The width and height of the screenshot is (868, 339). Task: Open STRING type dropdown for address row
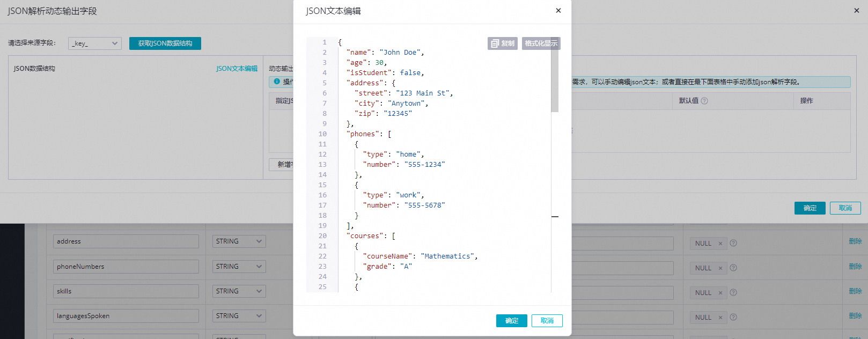tap(239, 241)
